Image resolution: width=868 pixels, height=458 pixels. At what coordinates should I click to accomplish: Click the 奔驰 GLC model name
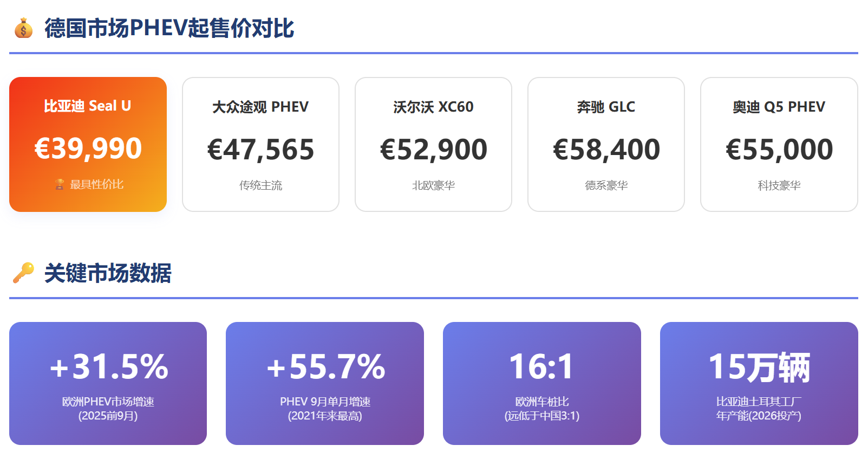(x=606, y=107)
